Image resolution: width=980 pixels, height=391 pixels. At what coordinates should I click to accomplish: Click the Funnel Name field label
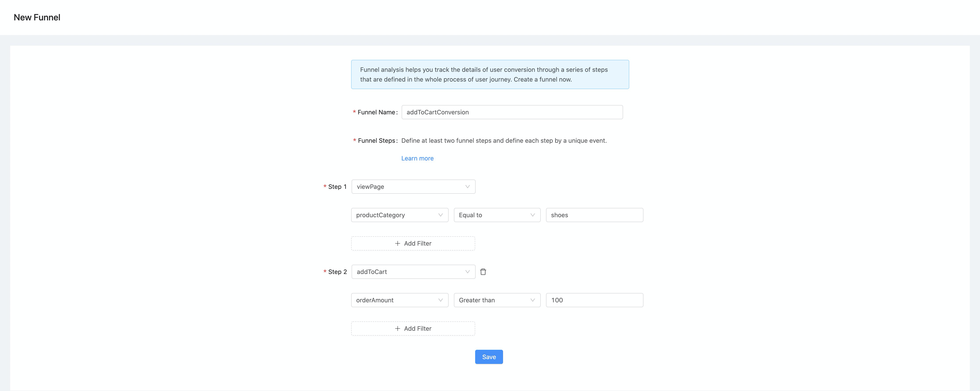[x=376, y=112]
